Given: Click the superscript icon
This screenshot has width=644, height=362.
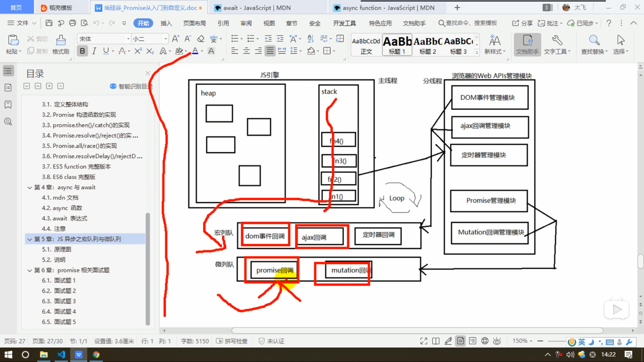Looking at the screenshot, I should point(138,51).
